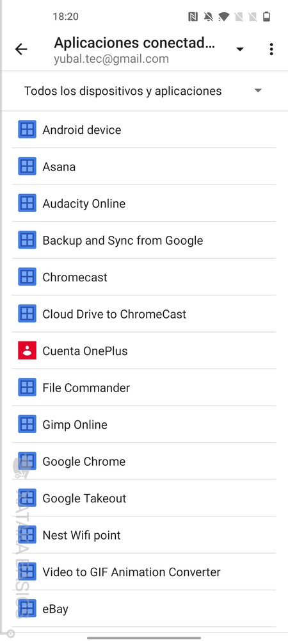Open the Gimp Online entry

click(x=144, y=424)
